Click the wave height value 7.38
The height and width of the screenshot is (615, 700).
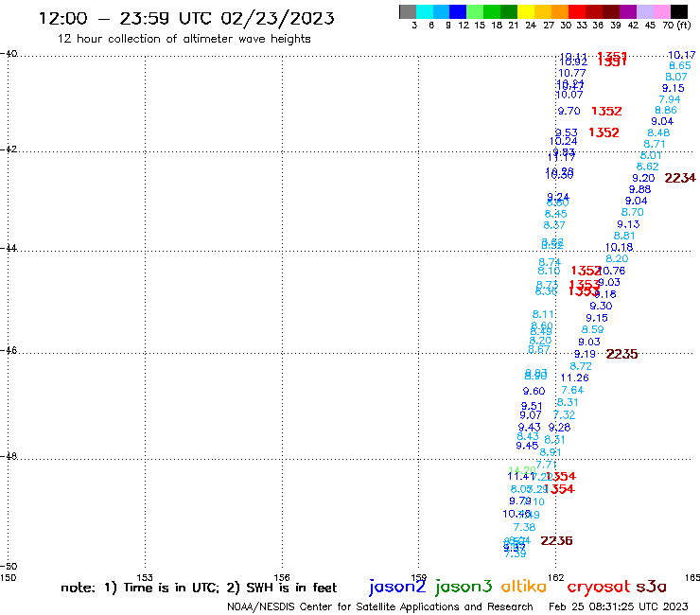coord(524,527)
